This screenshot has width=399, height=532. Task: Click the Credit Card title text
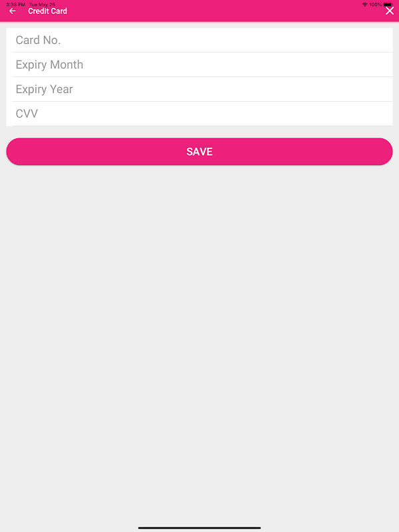pos(47,11)
